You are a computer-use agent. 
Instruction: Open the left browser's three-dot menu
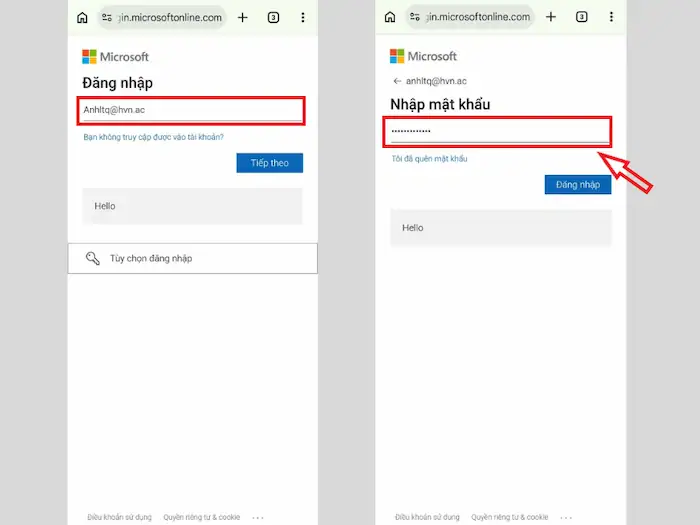303,18
